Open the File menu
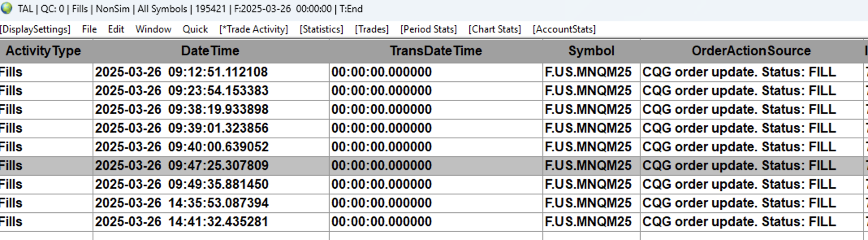The image size is (868, 240). pos(89,29)
